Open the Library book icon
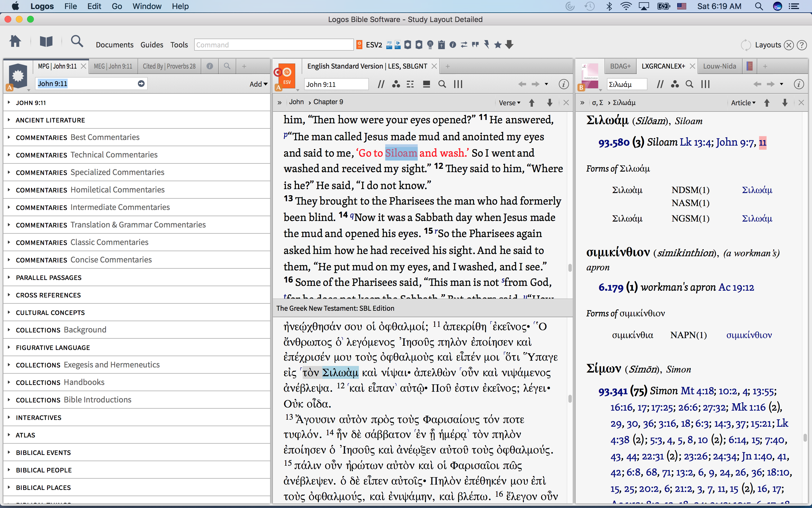The width and height of the screenshot is (812, 508). pos(46,42)
